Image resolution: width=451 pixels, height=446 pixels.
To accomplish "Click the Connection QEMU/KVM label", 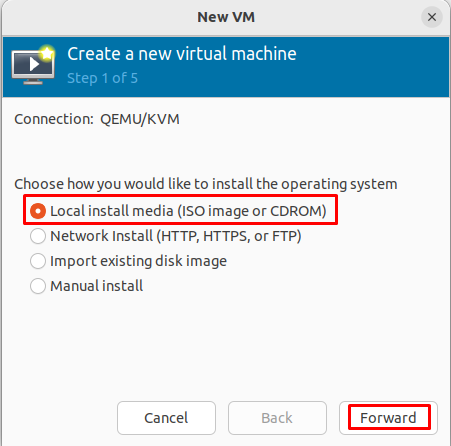I will coord(97,119).
